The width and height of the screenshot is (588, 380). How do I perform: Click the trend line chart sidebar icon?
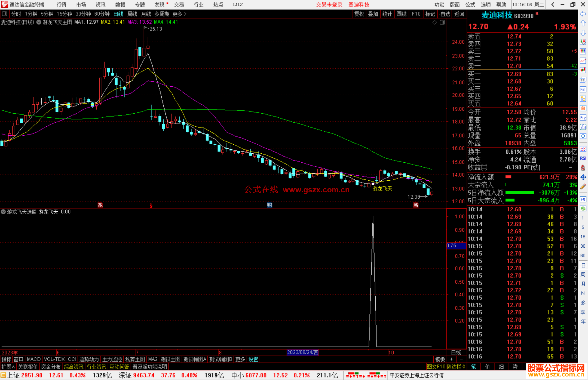(x=583, y=61)
